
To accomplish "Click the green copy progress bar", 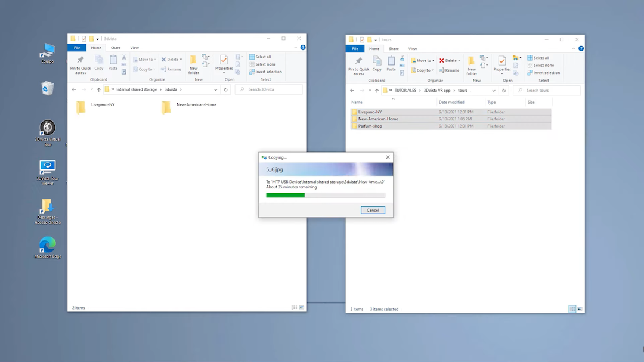I will (x=286, y=195).
